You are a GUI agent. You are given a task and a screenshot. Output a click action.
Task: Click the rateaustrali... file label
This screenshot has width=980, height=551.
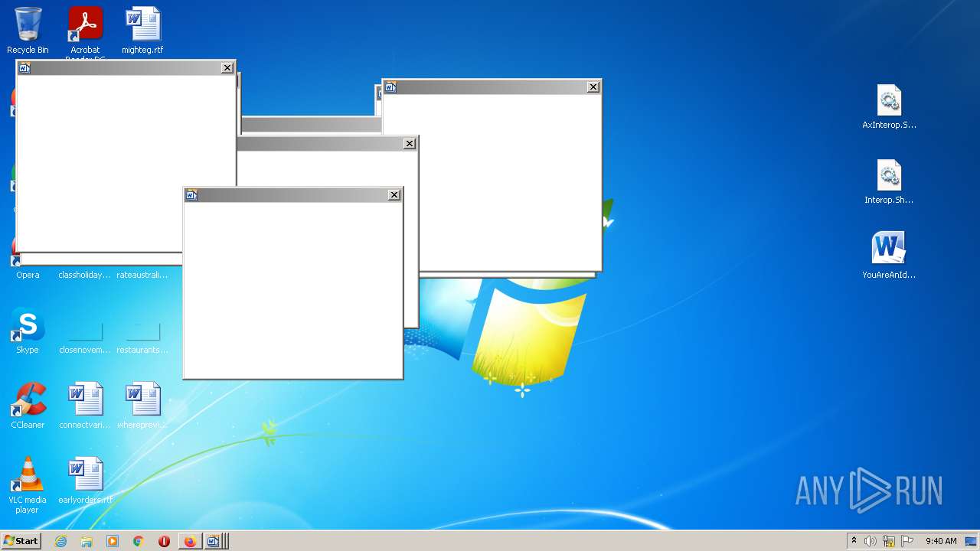(x=142, y=275)
